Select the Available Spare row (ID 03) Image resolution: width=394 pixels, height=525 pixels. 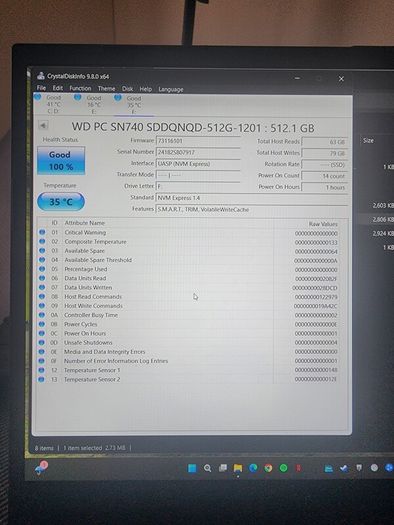pos(188,251)
